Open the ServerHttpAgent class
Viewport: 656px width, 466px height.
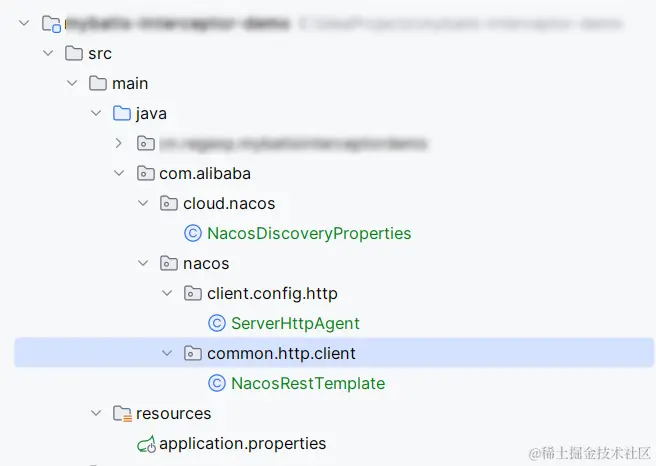pyautogui.click(x=295, y=324)
